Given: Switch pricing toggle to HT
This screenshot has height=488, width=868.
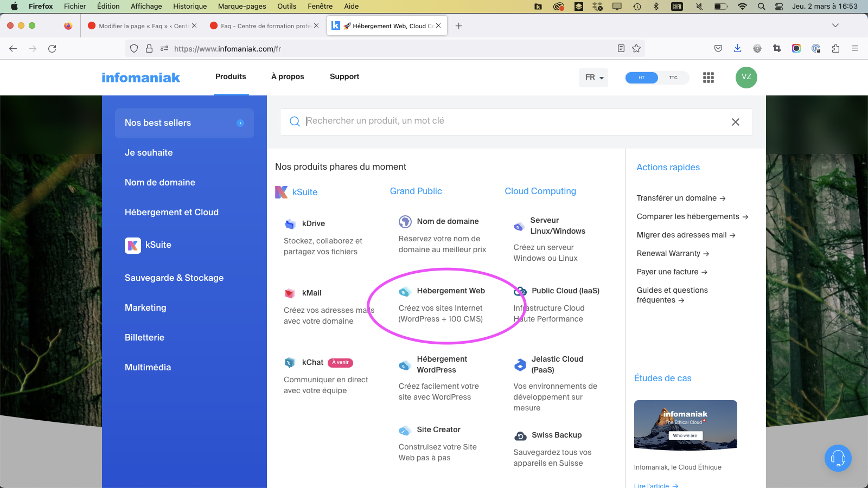Looking at the screenshot, I should (642, 78).
